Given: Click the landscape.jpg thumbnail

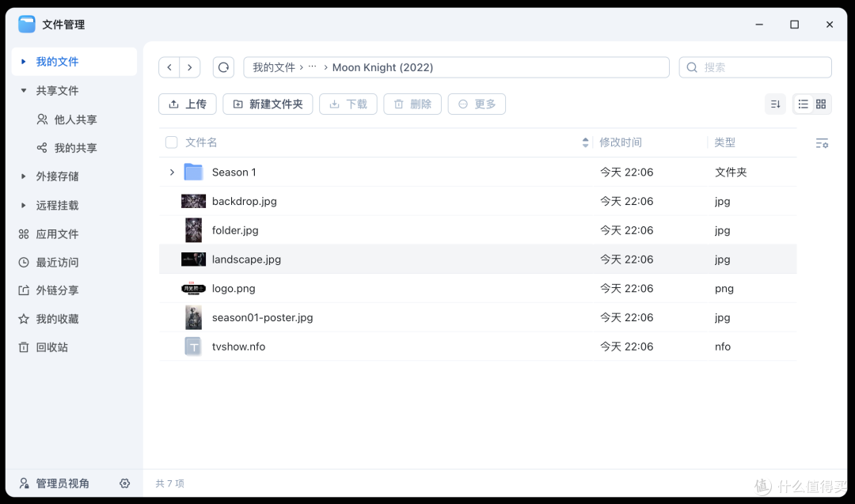Looking at the screenshot, I should pyautogui.click(x=194, y=260).
